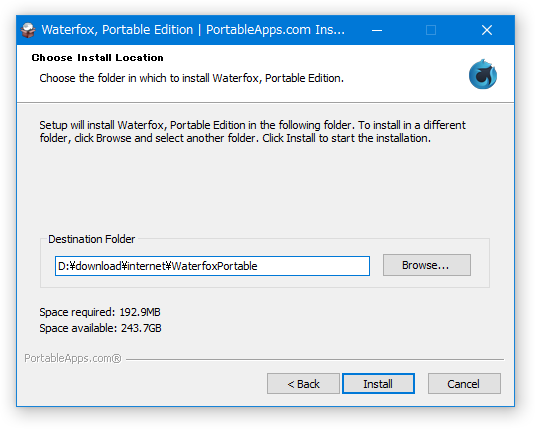Minimize the installer window
535x429 pixels.
pos(377,30)
